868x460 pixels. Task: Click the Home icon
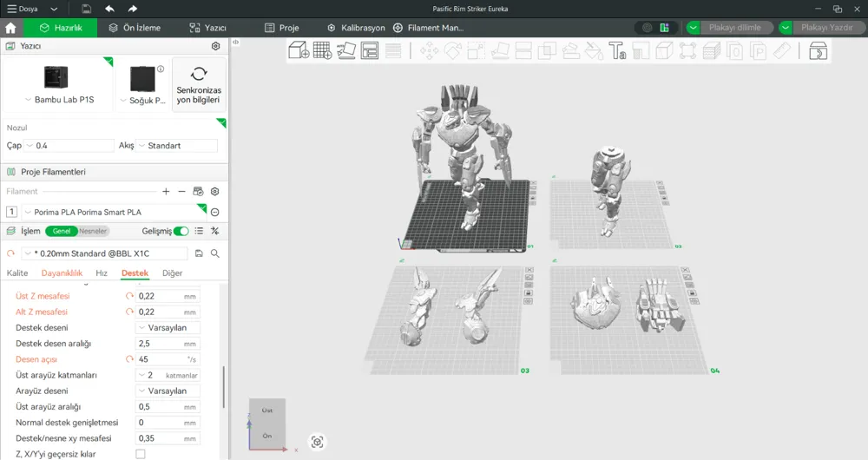[10, 28]
